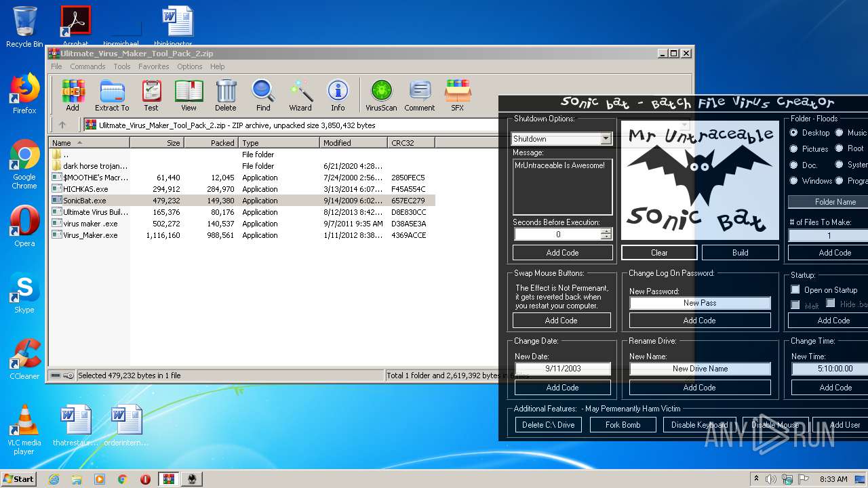Click the media player taskbar icon
Viewport: 868px width, 488px height.
(x=100, y=479)
